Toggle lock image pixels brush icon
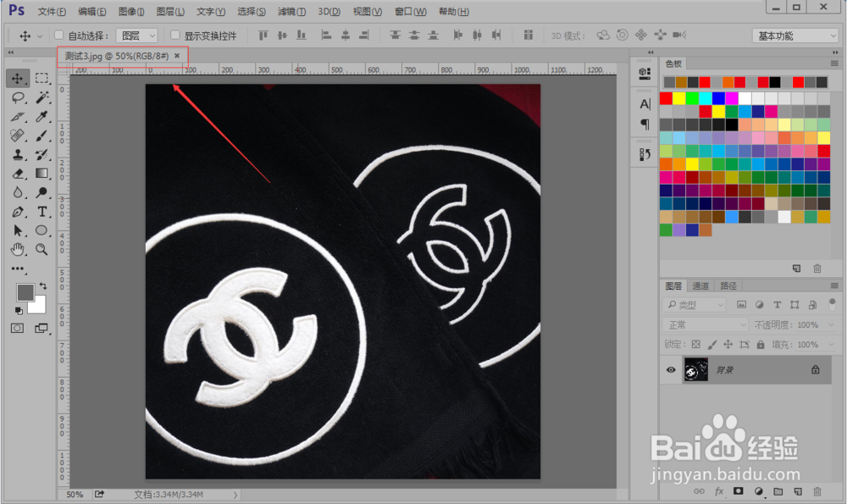 tap(712, 345)
